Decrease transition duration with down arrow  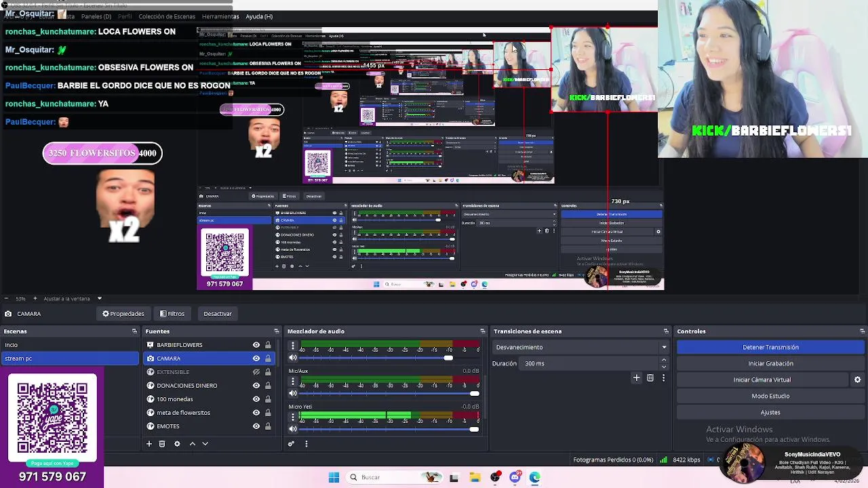pyautogui.click(x=664, y=367)
